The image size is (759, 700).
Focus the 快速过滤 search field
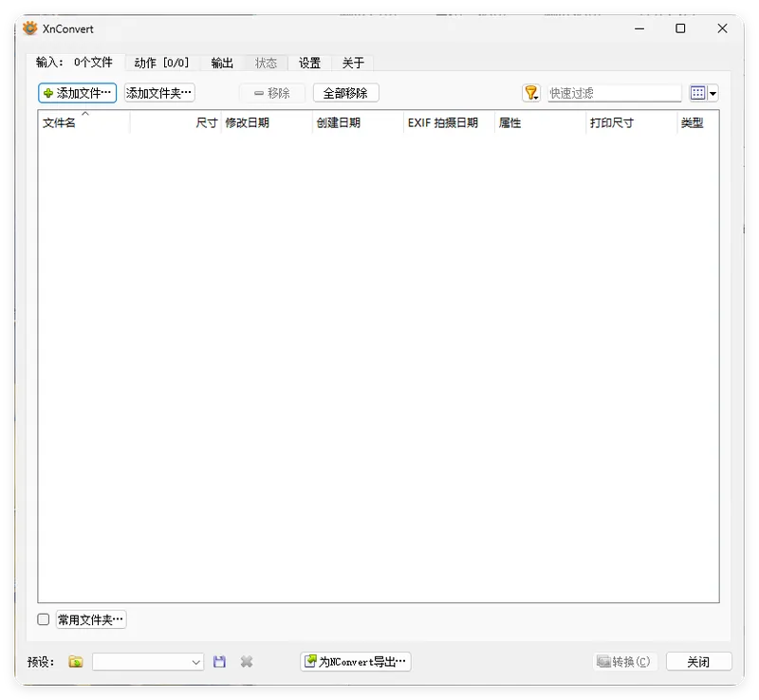click(x=614, y=93)
